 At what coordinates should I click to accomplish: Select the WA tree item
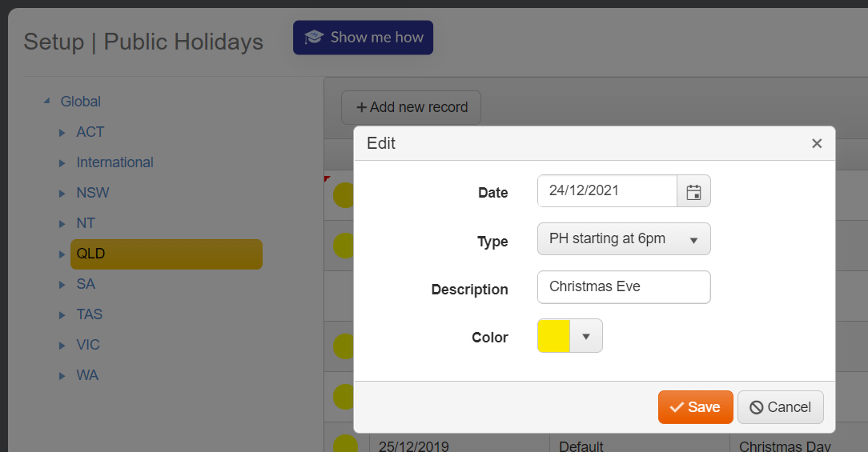(87, 375)
